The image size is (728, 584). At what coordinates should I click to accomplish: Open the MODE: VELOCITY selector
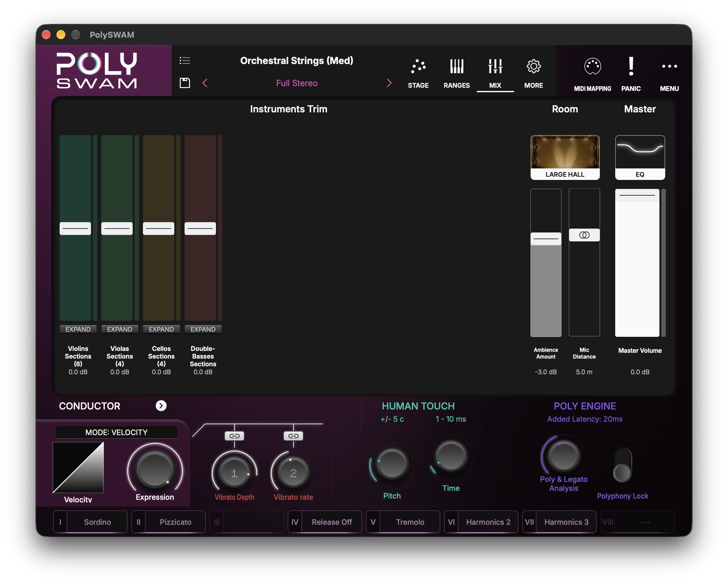point(117,432)
